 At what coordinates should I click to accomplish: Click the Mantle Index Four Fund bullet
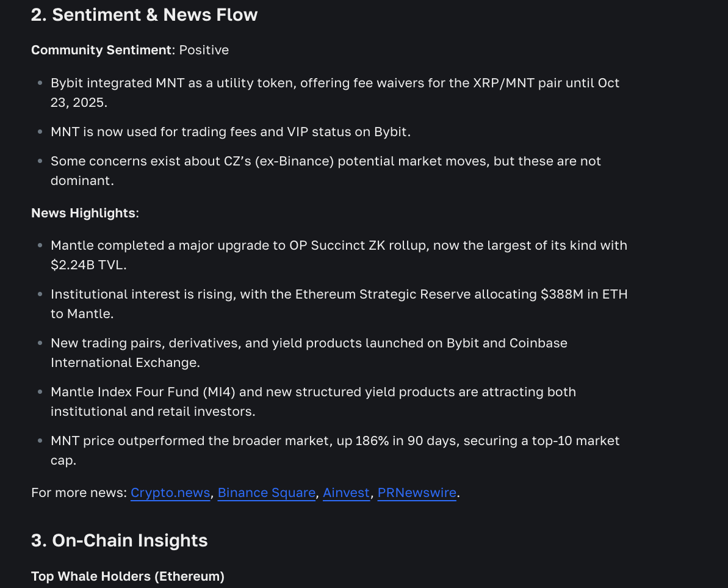(313, 392)
